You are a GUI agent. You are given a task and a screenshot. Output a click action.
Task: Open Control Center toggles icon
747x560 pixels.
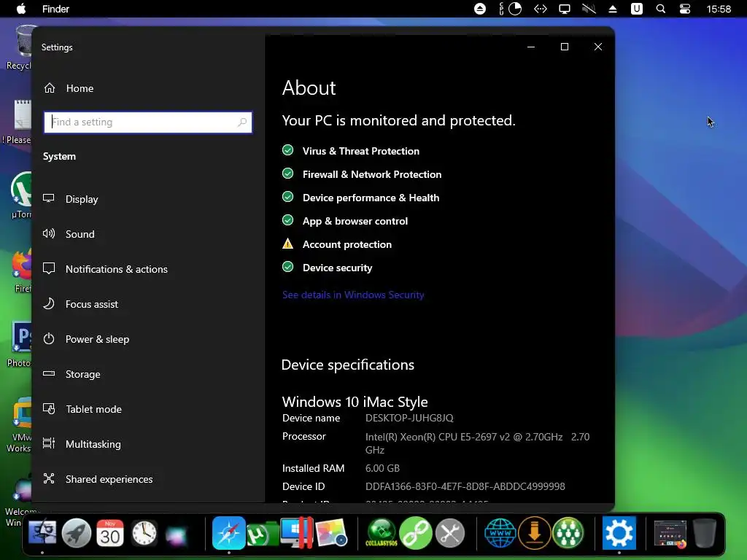click(684, 9)
